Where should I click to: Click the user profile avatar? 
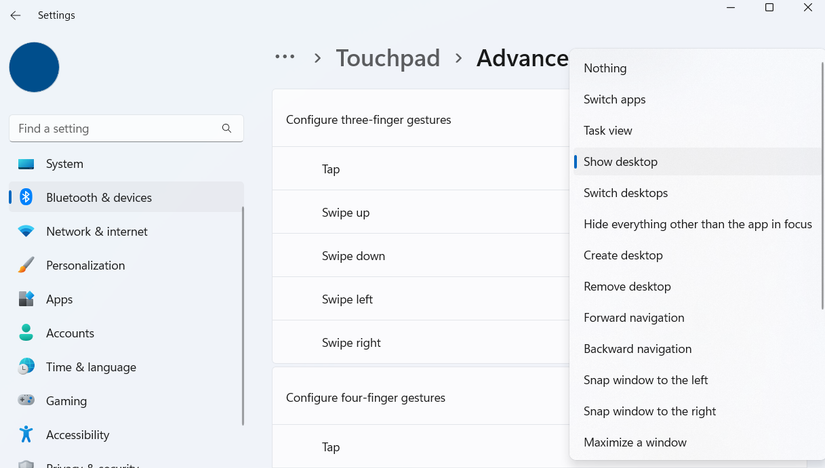click(x=34, y=67)
